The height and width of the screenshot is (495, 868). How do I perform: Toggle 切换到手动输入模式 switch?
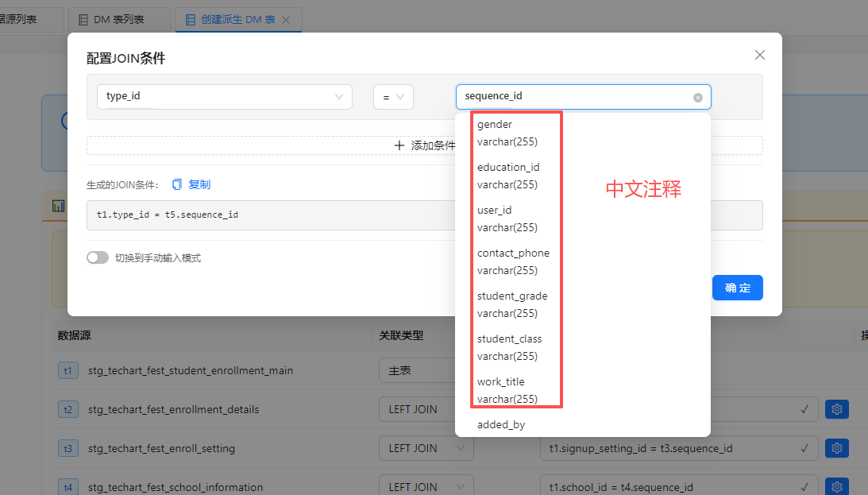pyautogui.click(x=98, y=257)
